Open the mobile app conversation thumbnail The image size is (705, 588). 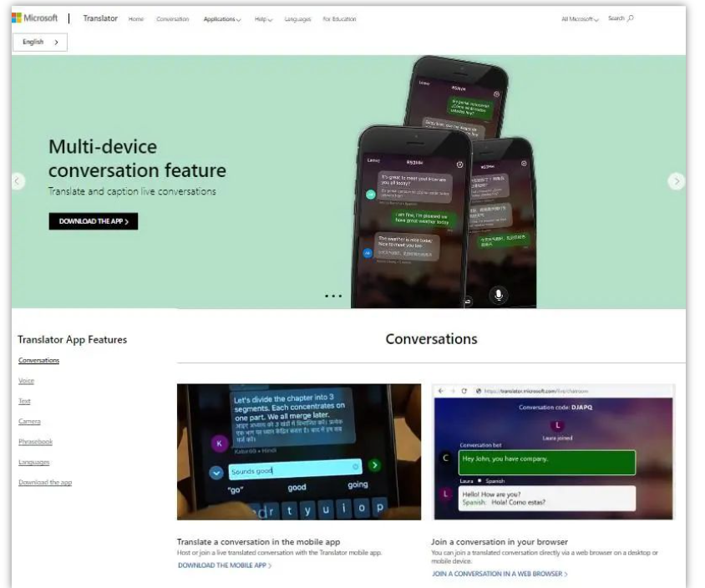(299, 452)
